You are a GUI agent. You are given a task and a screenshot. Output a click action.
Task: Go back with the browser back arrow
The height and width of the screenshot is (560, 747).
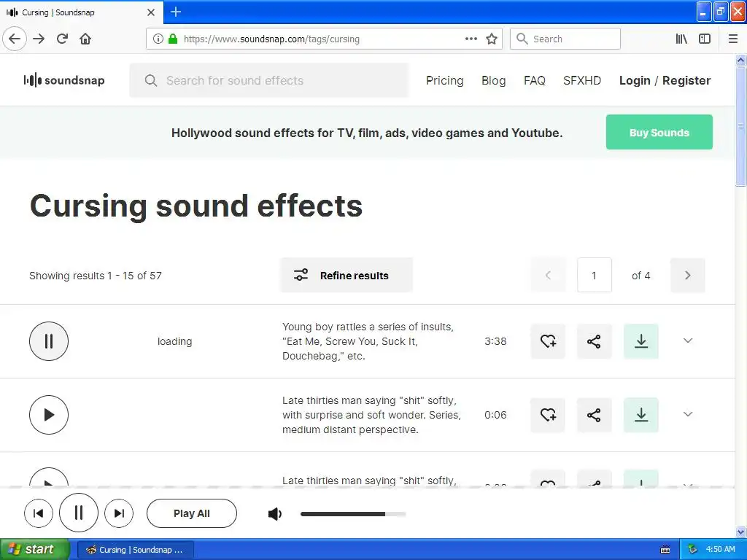tap(15, 39)
